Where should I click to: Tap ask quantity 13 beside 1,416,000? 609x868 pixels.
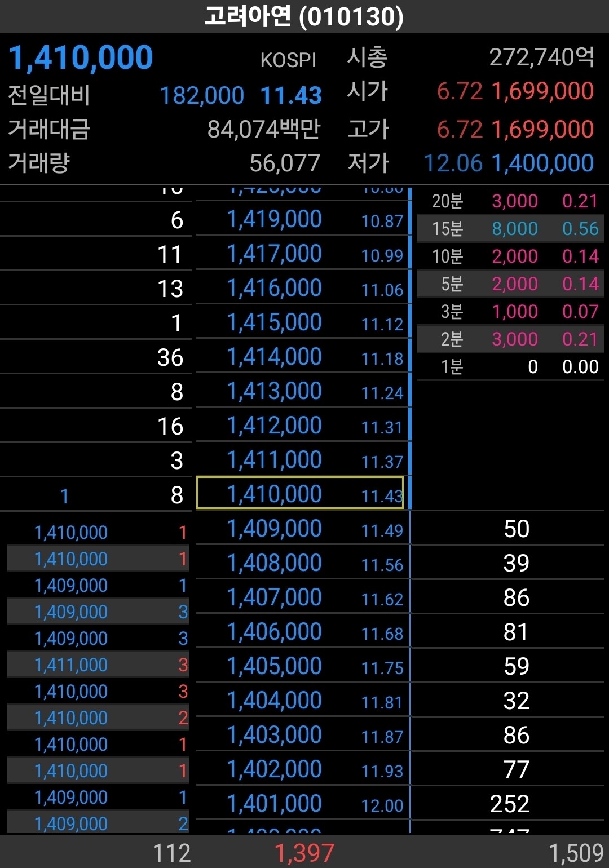[170, 289]
